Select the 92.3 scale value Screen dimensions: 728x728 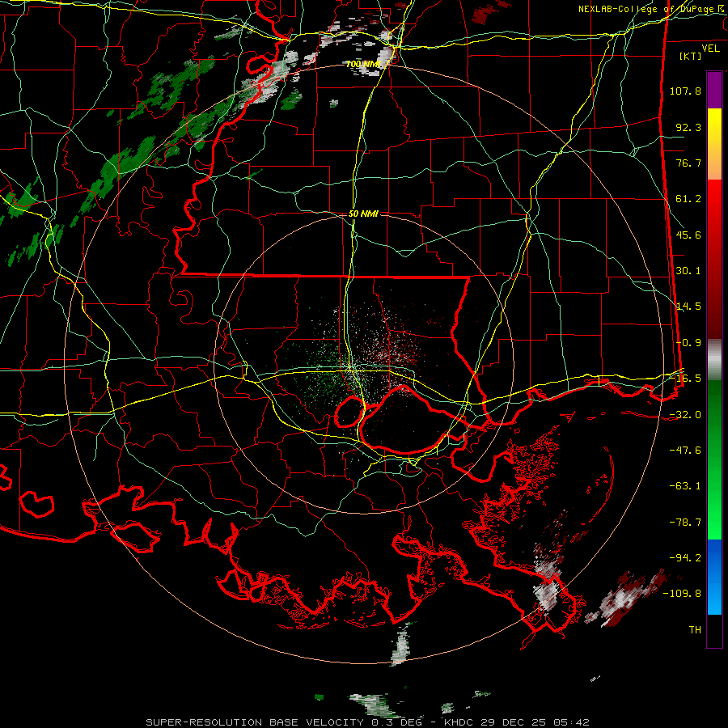click(x=688, y=127)
